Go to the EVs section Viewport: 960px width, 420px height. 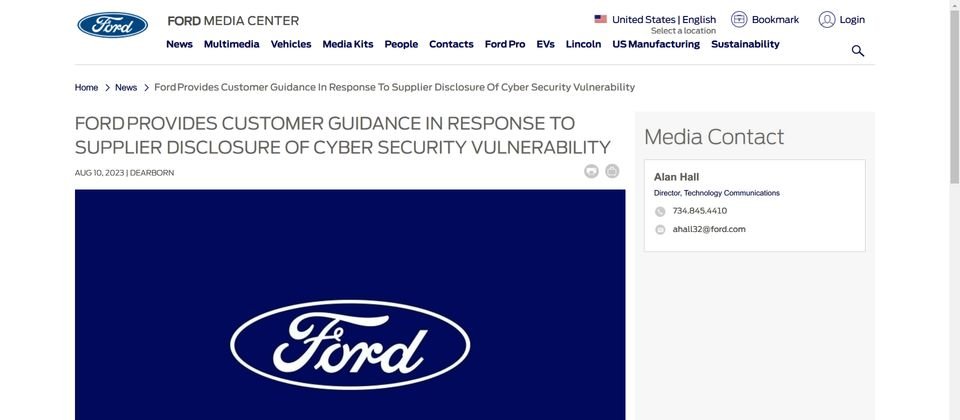tap(546, 44)
